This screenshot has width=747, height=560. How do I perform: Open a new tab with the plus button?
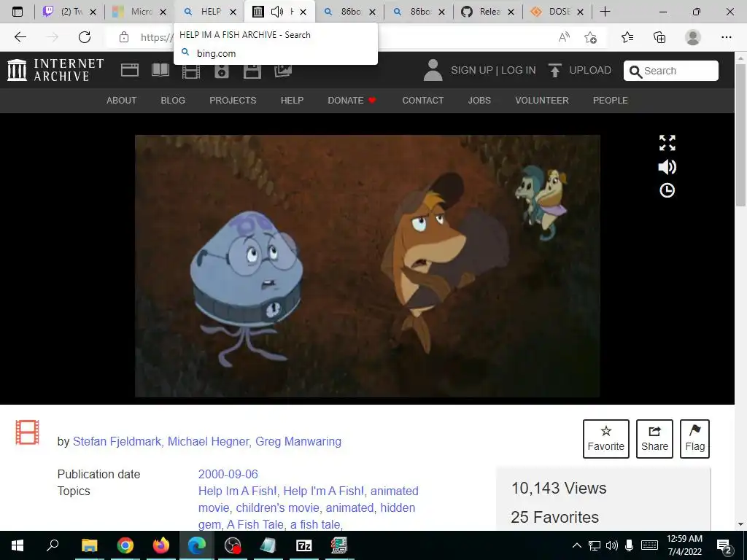click(605, 12)
